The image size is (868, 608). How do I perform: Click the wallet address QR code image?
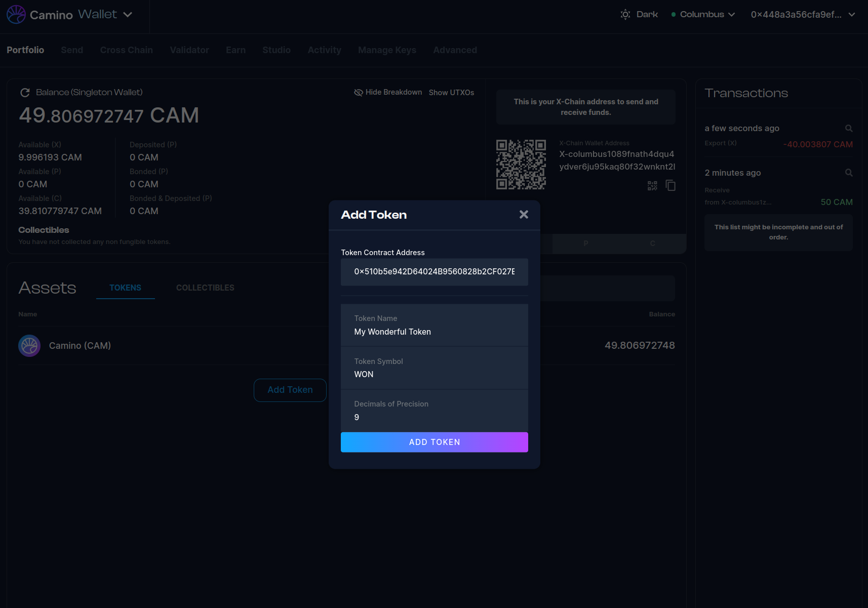[521, 165]
